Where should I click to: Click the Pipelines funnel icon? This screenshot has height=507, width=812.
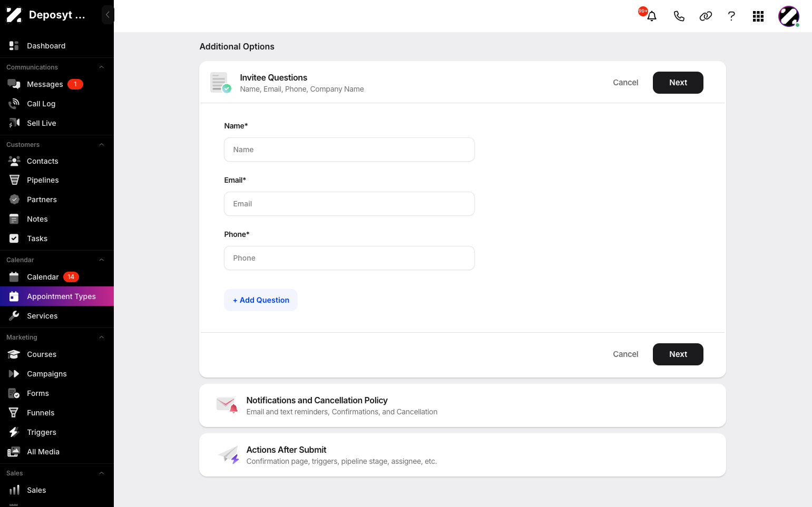(x=14, y=180)
